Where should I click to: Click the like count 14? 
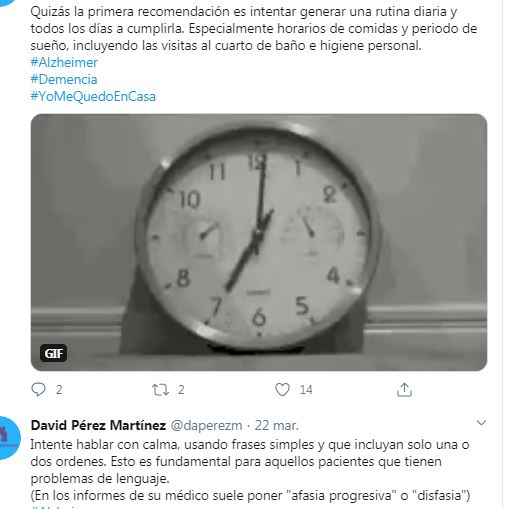tap(306, 390)
